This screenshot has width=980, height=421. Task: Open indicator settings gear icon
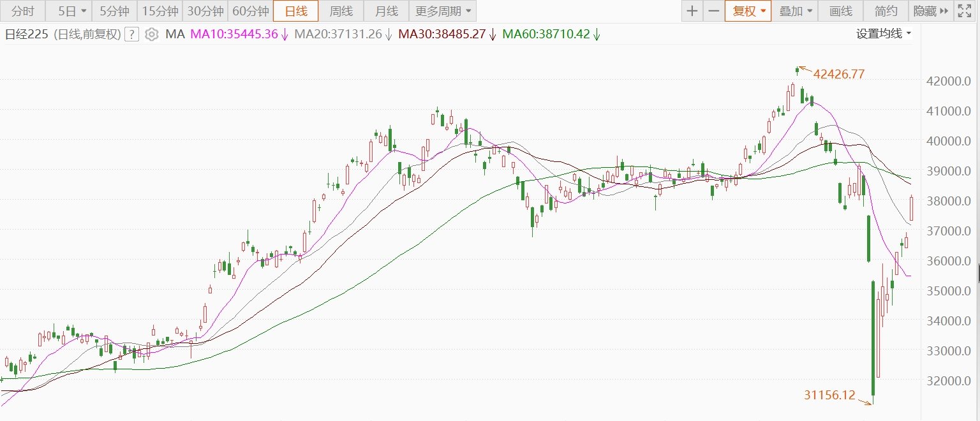pos(151,34)
